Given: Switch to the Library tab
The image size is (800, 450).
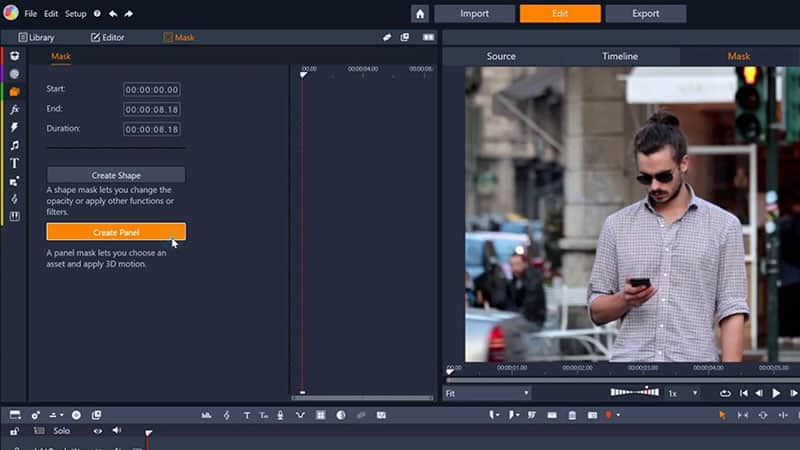Looking at the screenshot, I should tap(37, 37).
